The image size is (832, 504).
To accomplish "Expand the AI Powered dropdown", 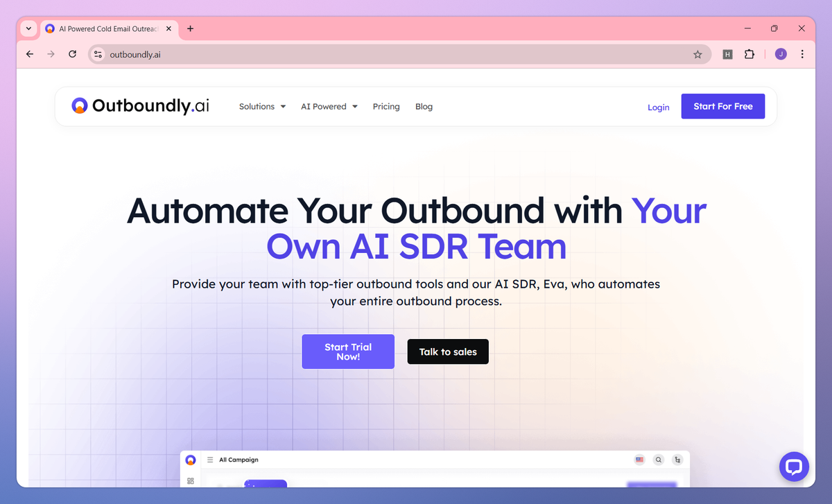I will point(329,107).
